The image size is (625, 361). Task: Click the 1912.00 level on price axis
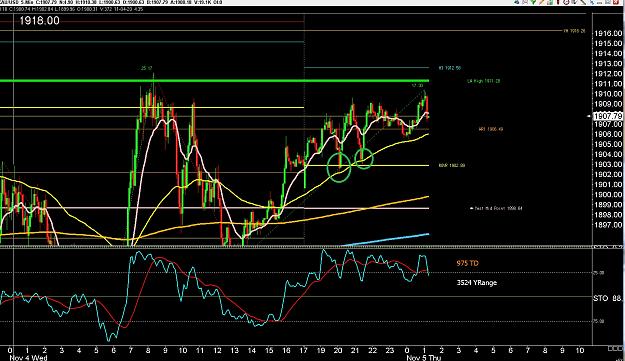[608, 74]
